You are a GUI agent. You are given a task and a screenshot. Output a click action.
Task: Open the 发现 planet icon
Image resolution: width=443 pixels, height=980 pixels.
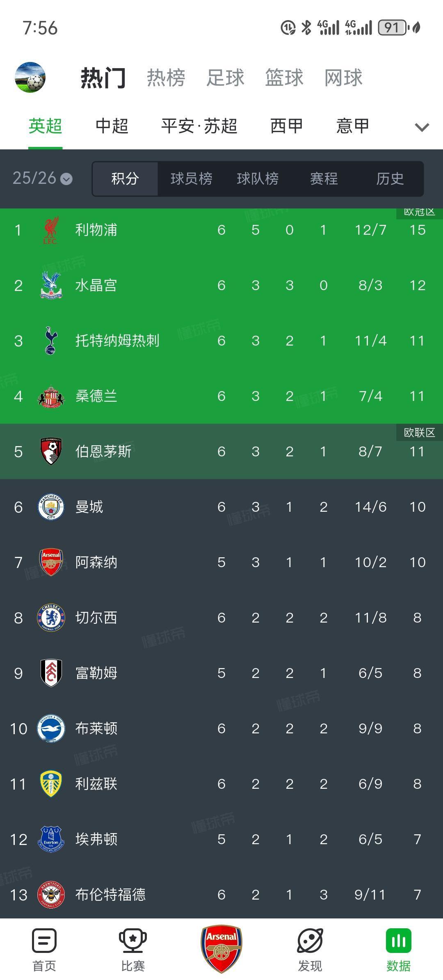(310, 940)
